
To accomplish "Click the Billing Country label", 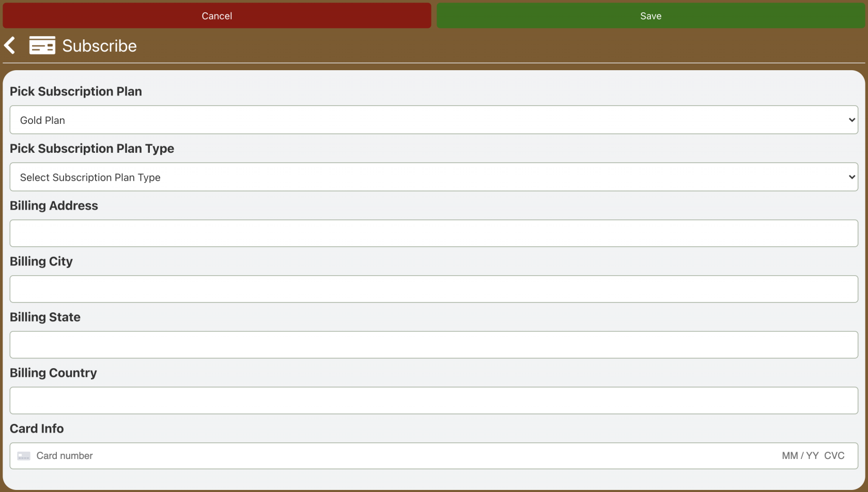I will tap(53, 373).
